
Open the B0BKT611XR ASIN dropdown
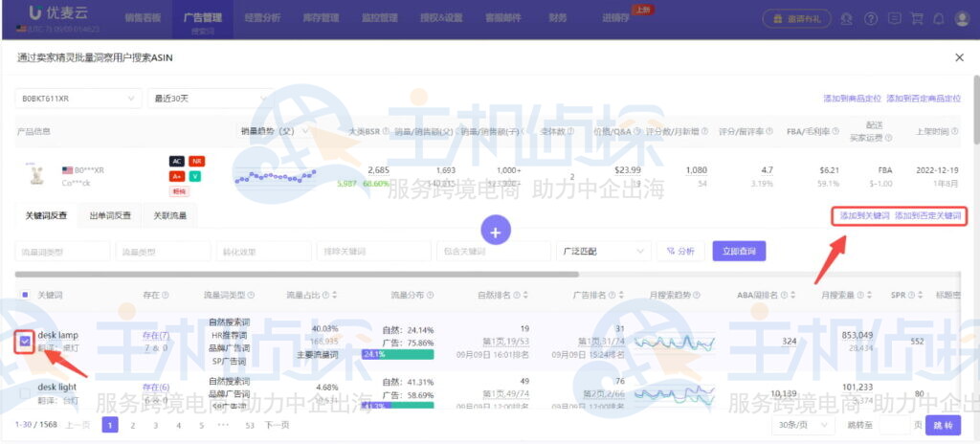pyautogui.click(x=78, y=99)
